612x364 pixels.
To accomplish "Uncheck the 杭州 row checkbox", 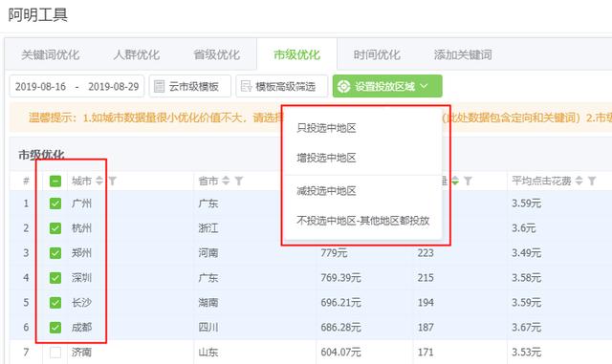I will (55, 228).
